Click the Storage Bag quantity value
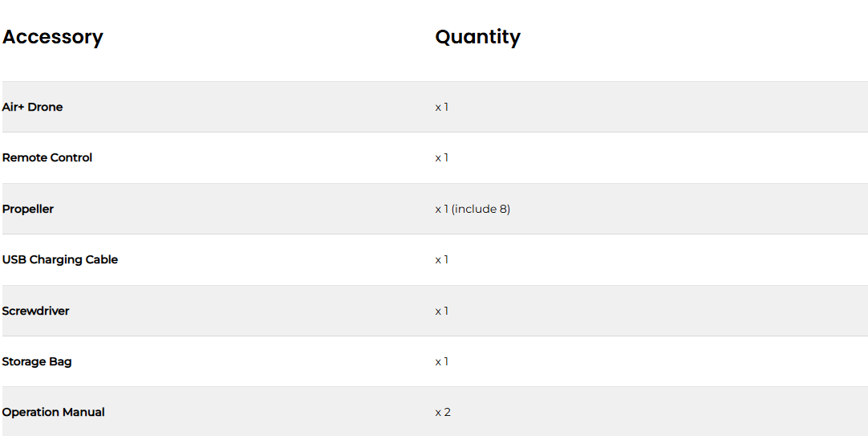 442,361
